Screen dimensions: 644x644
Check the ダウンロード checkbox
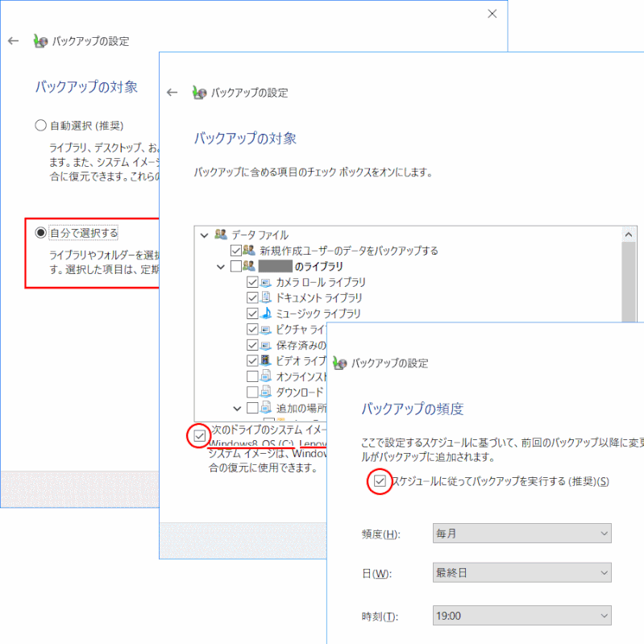[x=252, y=392]
